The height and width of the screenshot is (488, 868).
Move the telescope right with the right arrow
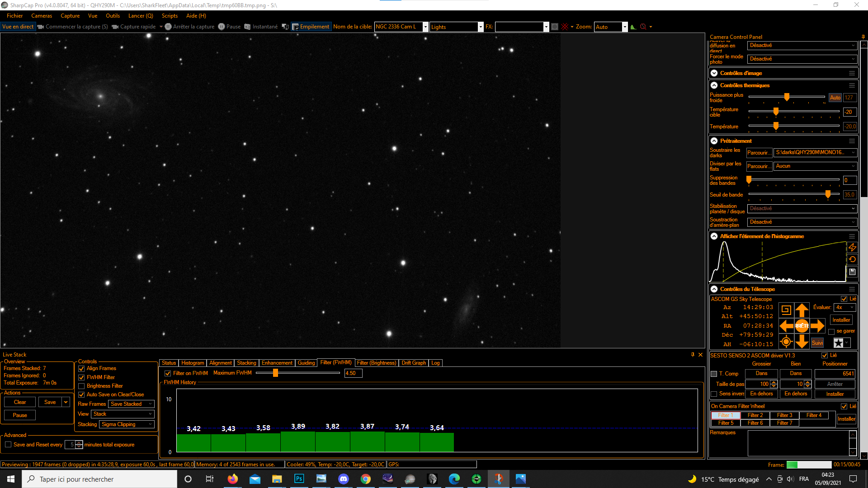pos(817,325)
